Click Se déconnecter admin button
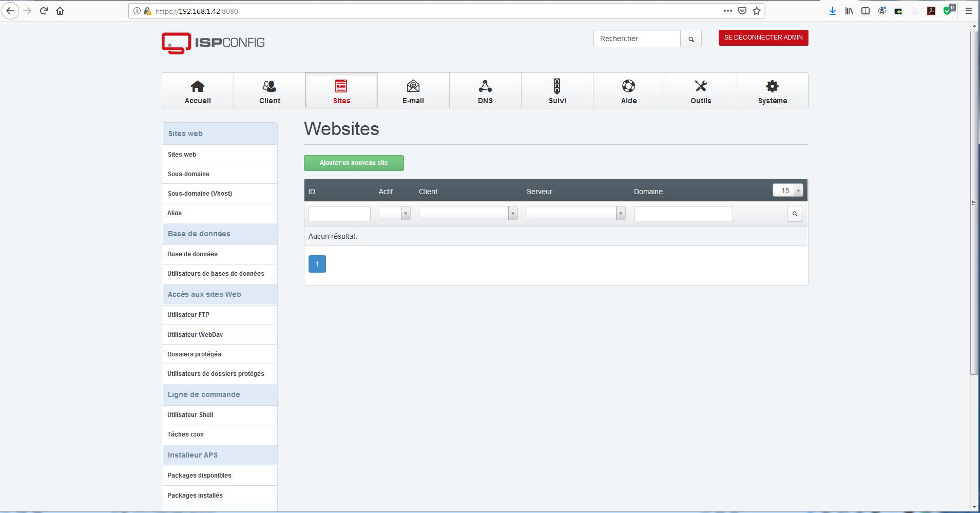The height and width of the screenshot is (513, 980). (763, 37)
